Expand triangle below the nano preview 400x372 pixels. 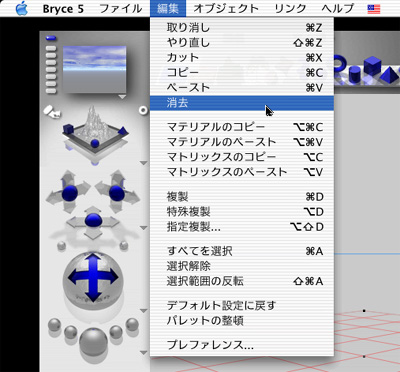coord(122,97)
